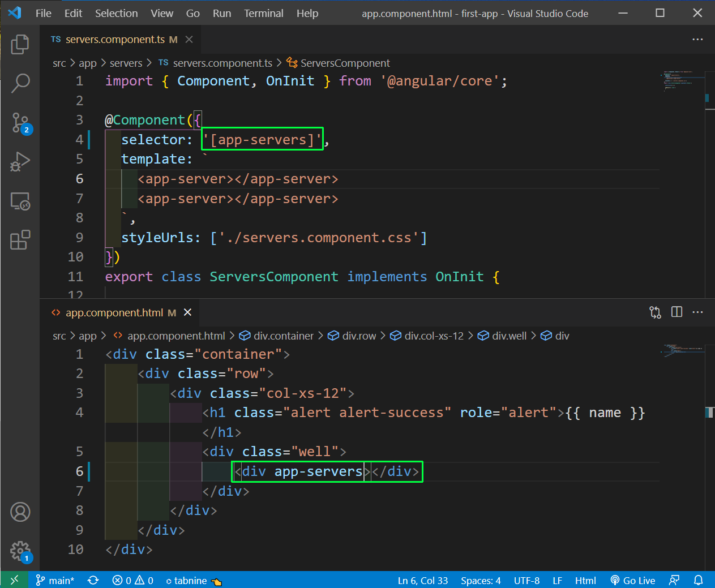Click the Go Live button
The image size is (715, 588).
coord(633,580)
